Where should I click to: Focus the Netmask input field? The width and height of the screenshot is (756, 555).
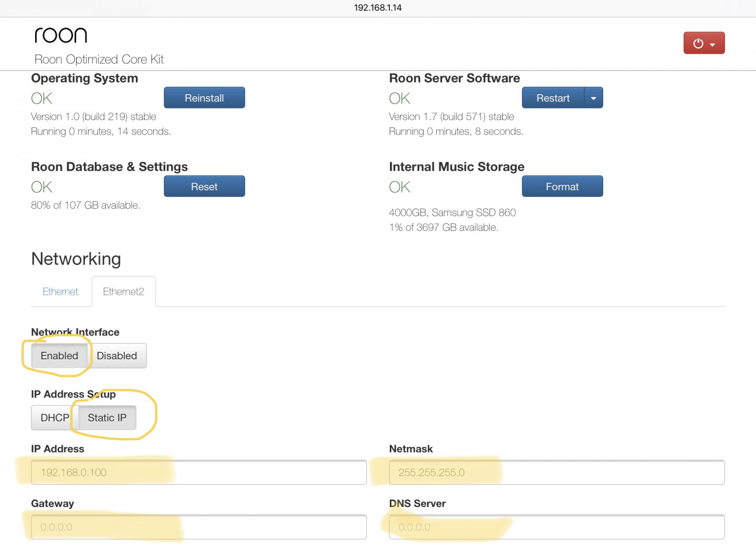[557, 472]
